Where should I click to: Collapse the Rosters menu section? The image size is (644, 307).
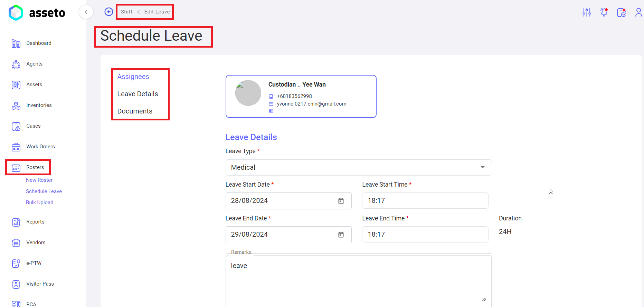(35, 167)
